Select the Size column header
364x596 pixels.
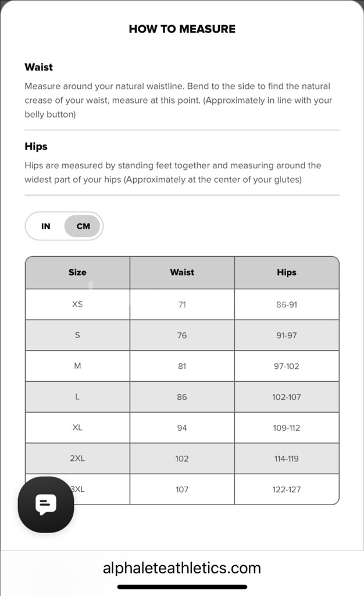point(77,272)
